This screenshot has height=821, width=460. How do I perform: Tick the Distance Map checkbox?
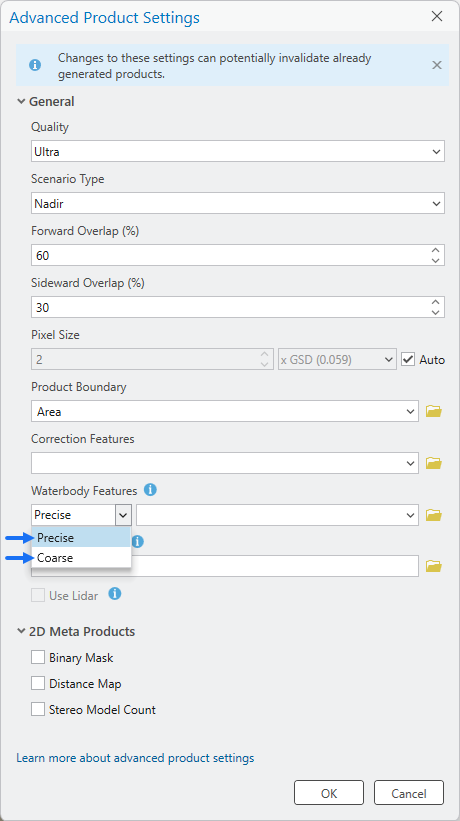[x=38, y=683]
